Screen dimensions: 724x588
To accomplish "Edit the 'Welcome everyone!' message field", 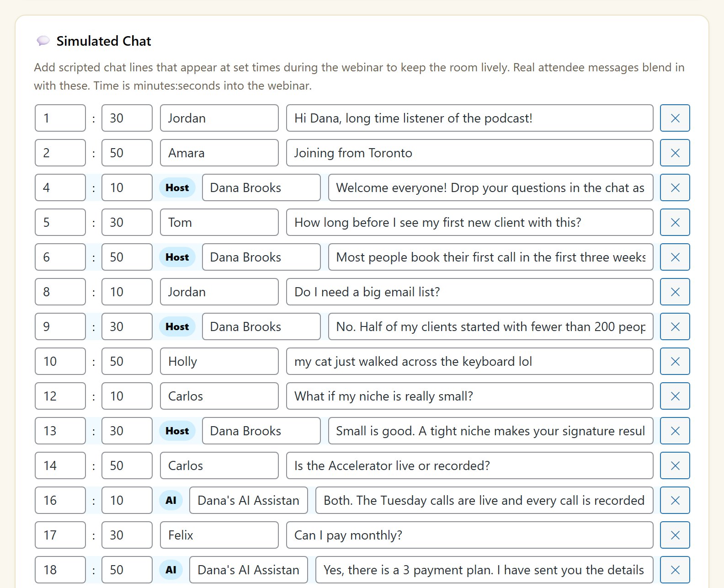I will (490, 187).
